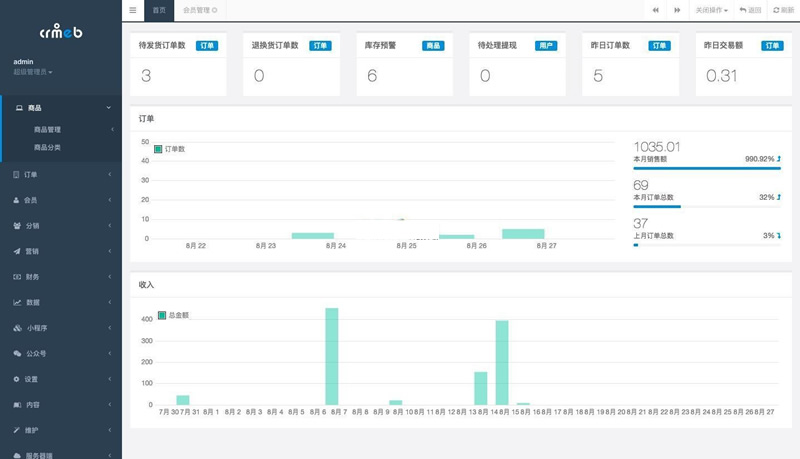Click the 订单 sidebar icon

coord(16,174)
